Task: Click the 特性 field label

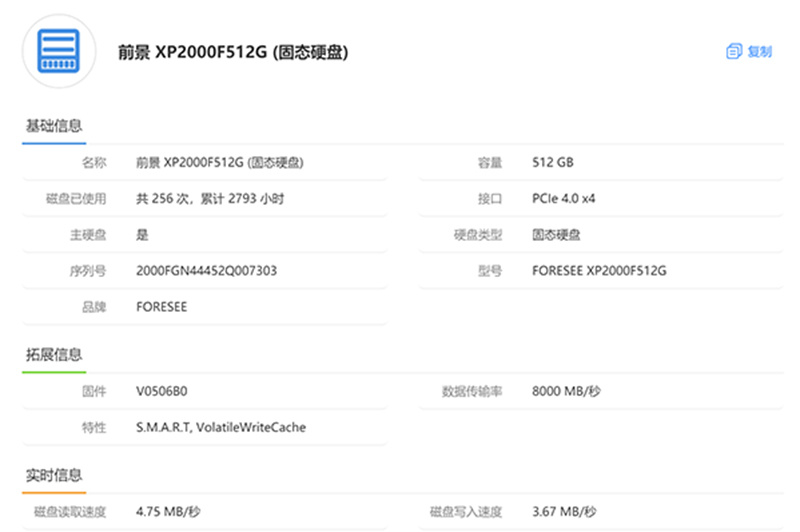Action: point(94,427)
